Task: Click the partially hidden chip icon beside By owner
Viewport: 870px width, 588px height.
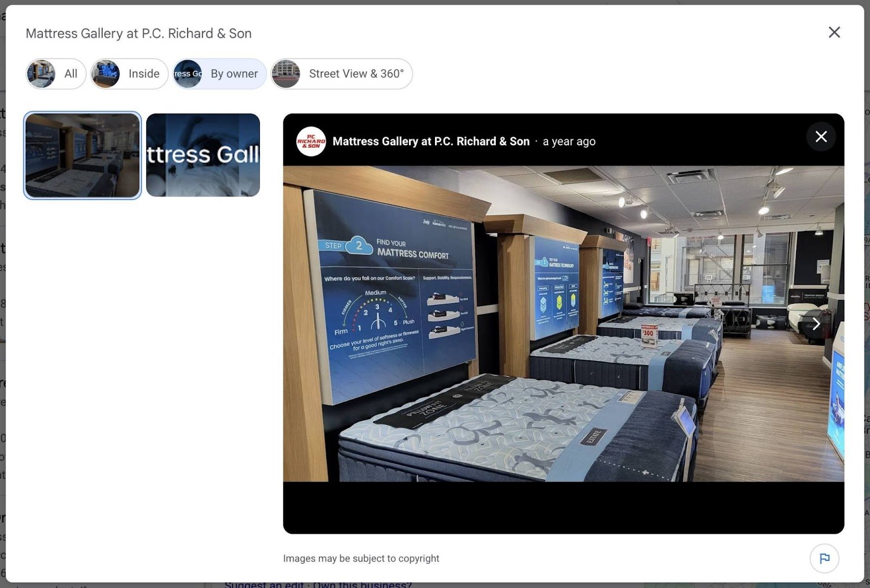Action: pyautogui.click(x=187, y=73)
